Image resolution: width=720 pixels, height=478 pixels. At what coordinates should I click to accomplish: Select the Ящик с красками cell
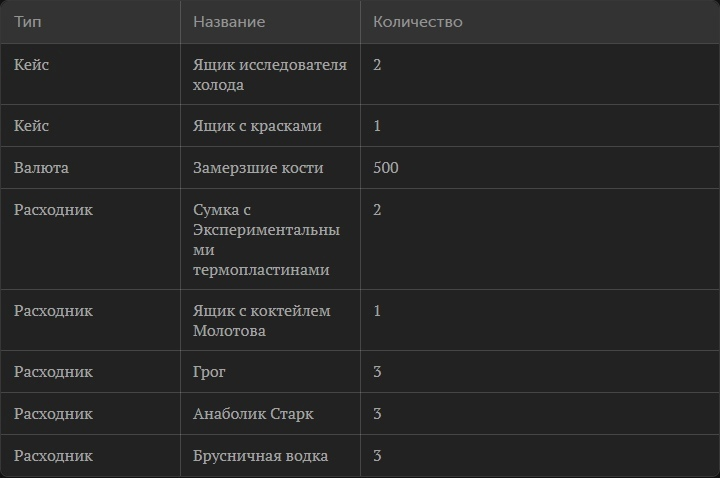(257, 126)
